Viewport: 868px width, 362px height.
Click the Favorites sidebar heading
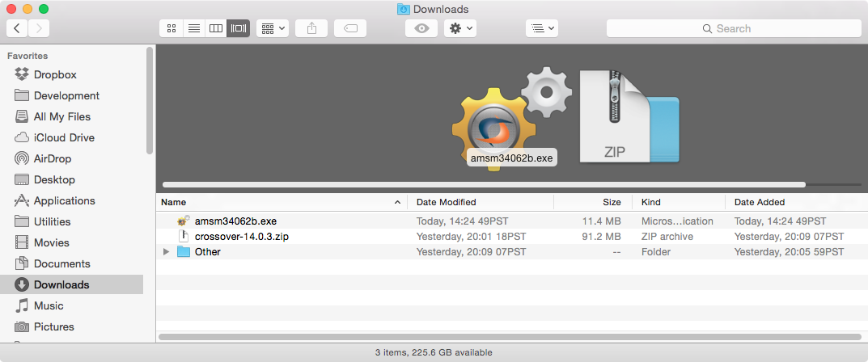tap(28, 56)
